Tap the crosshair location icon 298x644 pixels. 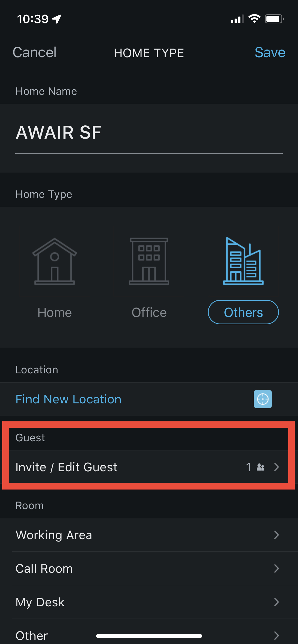(x=263, y=399)
